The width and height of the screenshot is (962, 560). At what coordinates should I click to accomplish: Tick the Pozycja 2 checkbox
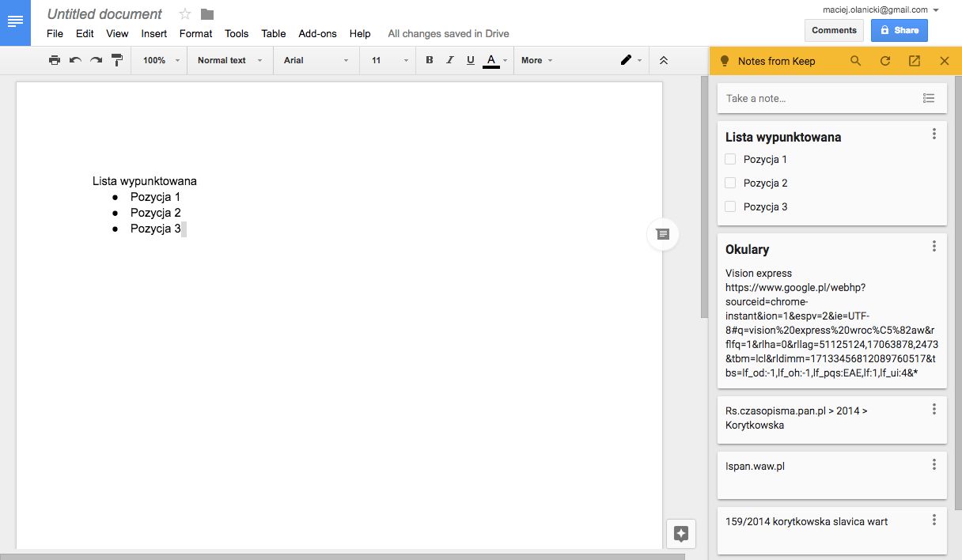click(x=730, y=183)
